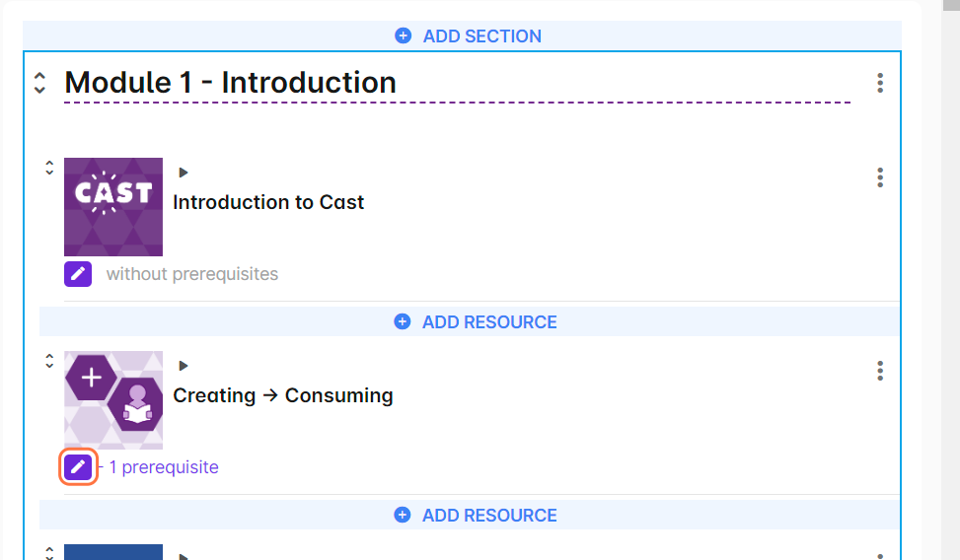Click plus icon above Creating → Consuming
960x560 pixels.
click(x=402, y=321)
